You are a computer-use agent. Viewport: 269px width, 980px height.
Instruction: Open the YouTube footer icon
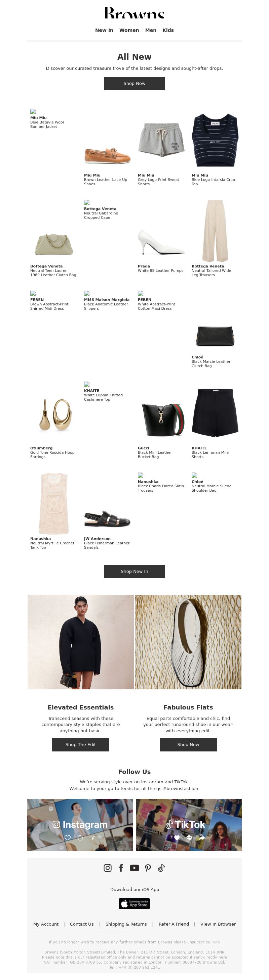(134, 867)
